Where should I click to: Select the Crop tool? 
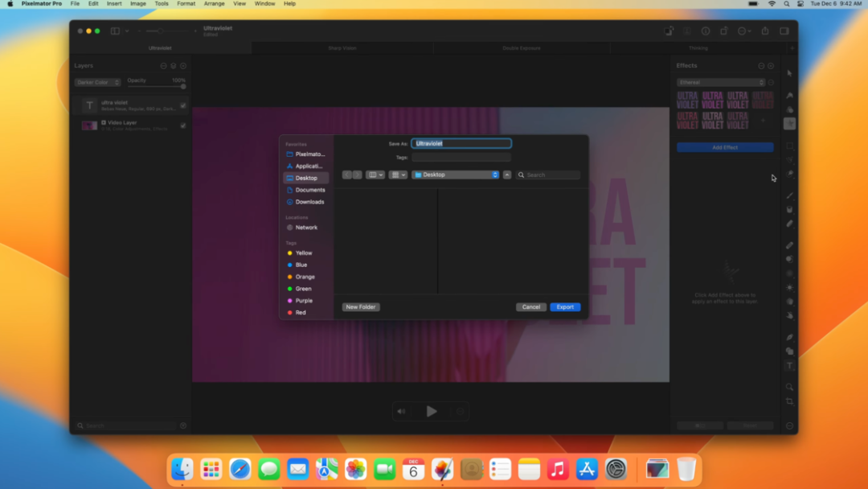789,401
